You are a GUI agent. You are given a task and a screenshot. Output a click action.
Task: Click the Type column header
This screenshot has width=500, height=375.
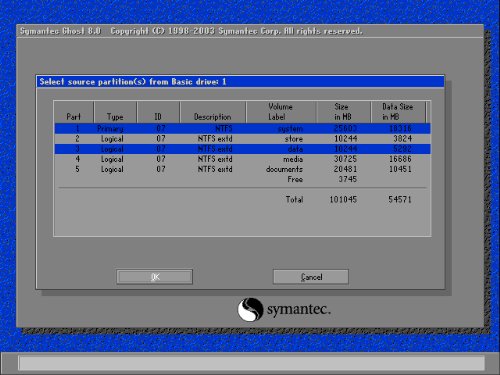(x=115, y=112)
